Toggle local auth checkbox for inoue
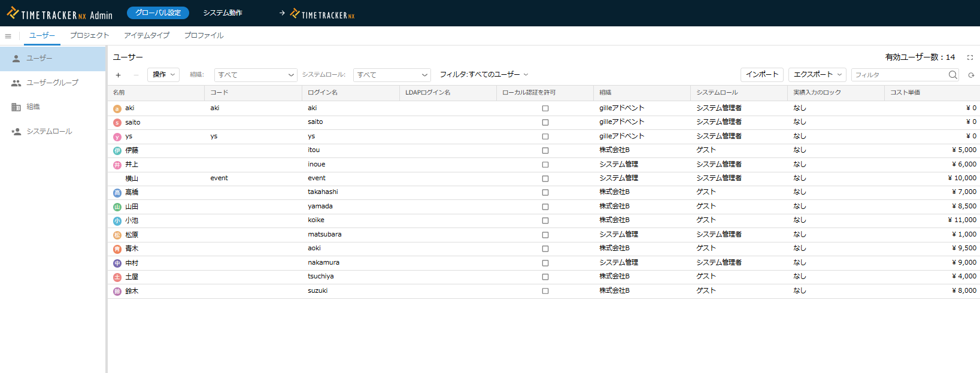This screenshot has width=980, height=373. pyautogui.click(x=545, y=165)
